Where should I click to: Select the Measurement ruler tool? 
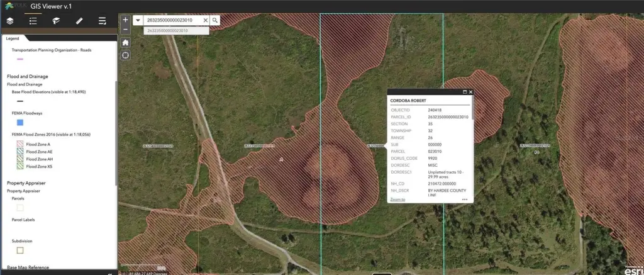tap(79, 21)
